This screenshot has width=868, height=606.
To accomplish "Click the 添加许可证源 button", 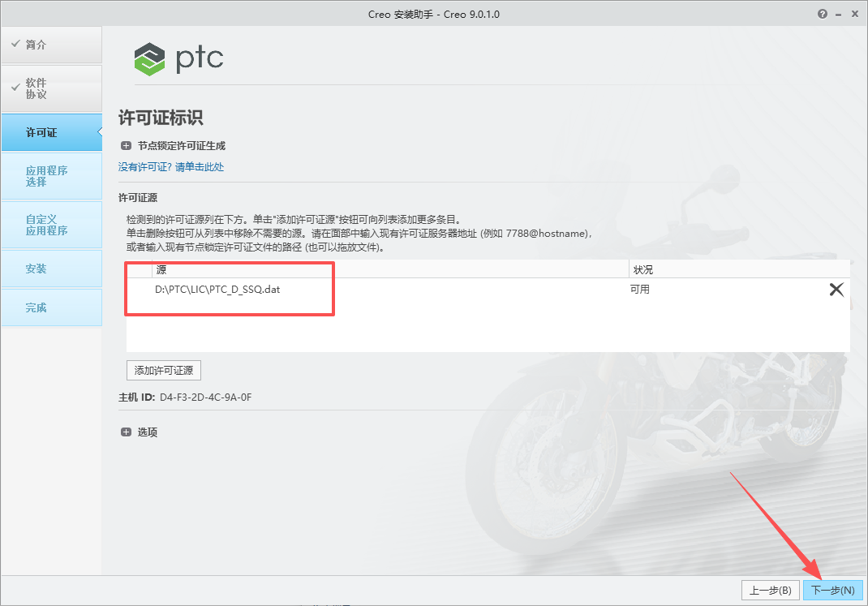I will (163, 370).
